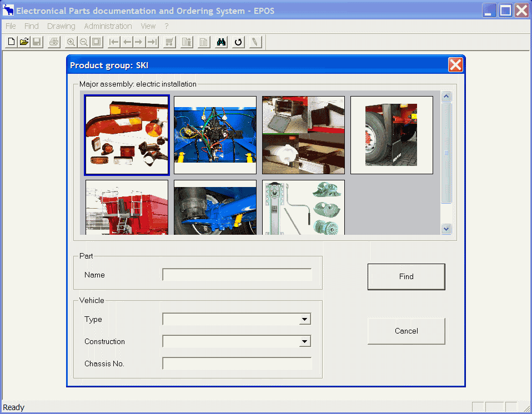Click the assembly list scroll down arrow

tap(446, 229)
